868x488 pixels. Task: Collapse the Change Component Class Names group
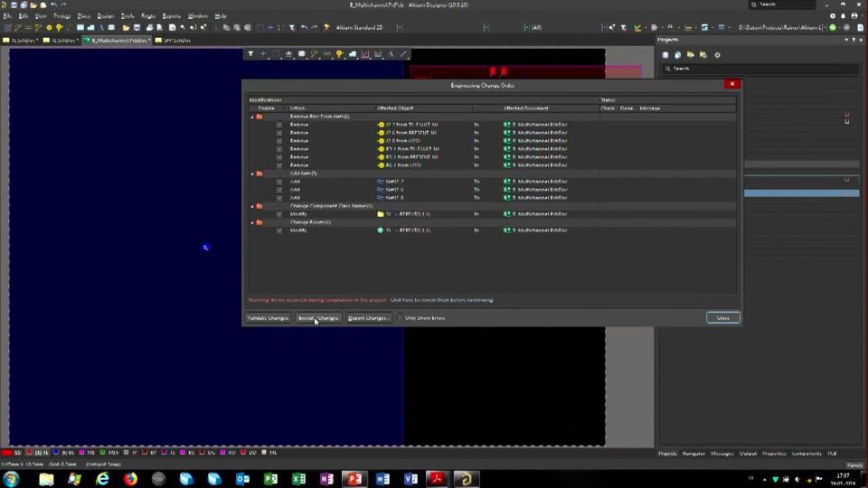pos(252,206)
